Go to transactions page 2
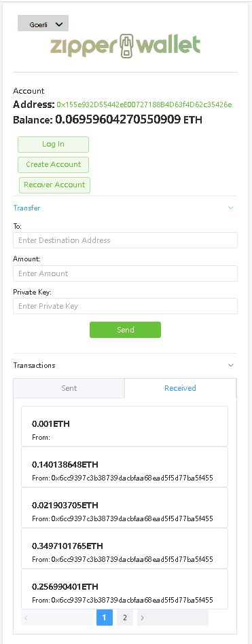 [125, 618]
